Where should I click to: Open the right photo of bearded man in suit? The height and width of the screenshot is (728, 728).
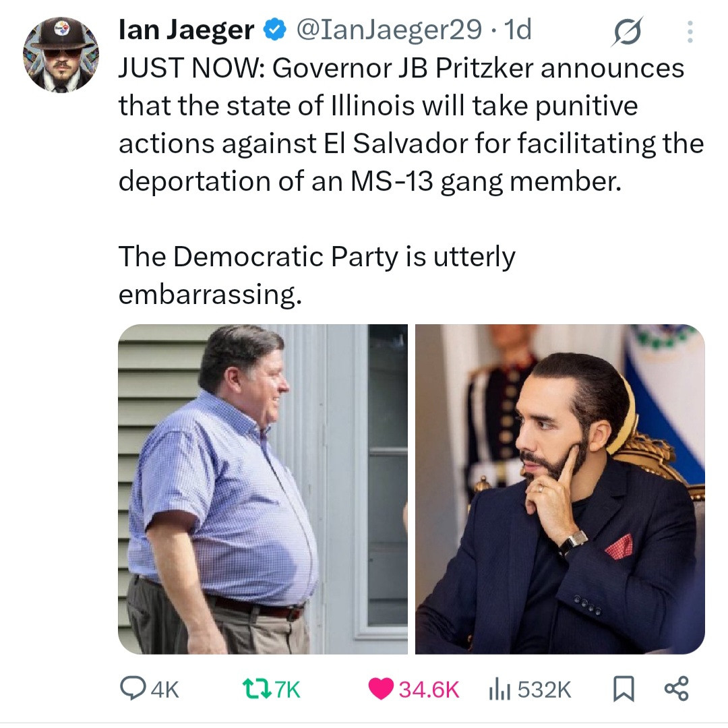560,489
